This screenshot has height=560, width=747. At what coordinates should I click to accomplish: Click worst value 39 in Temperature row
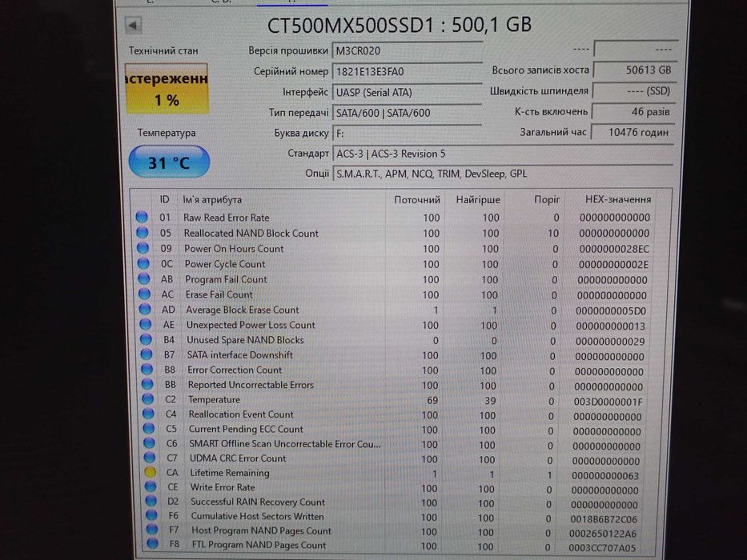coord(490,401)
